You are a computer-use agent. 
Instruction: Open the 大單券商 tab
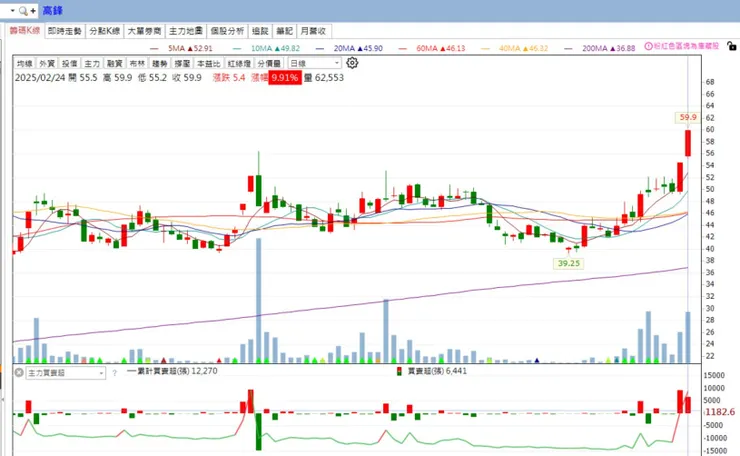coord(144,31)
